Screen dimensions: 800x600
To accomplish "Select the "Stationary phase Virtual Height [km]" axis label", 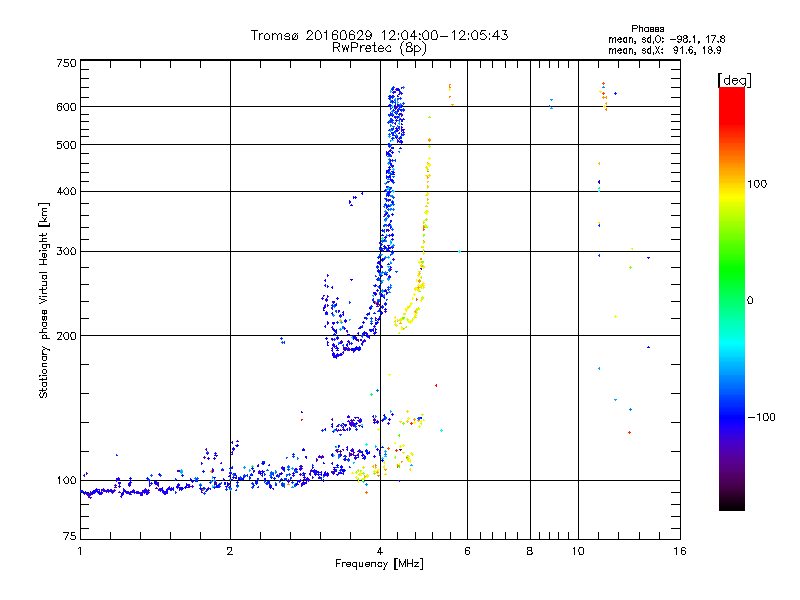I will click(x=43, y=301).
